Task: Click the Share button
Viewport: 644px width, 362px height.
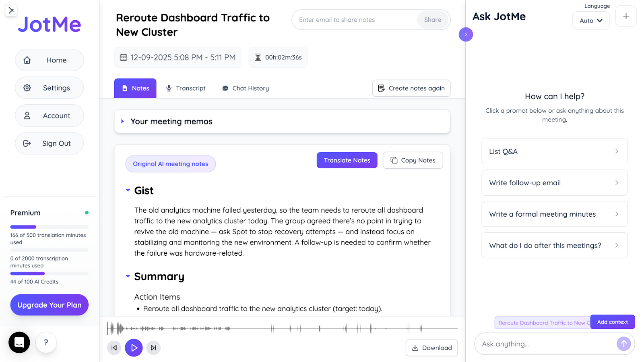Action: click(x=433, y=20)
